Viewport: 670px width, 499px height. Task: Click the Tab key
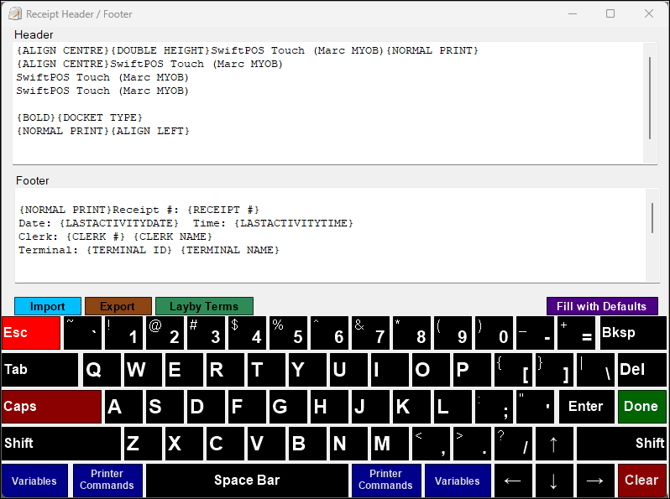pyautogui.click(x=40, y=370)
